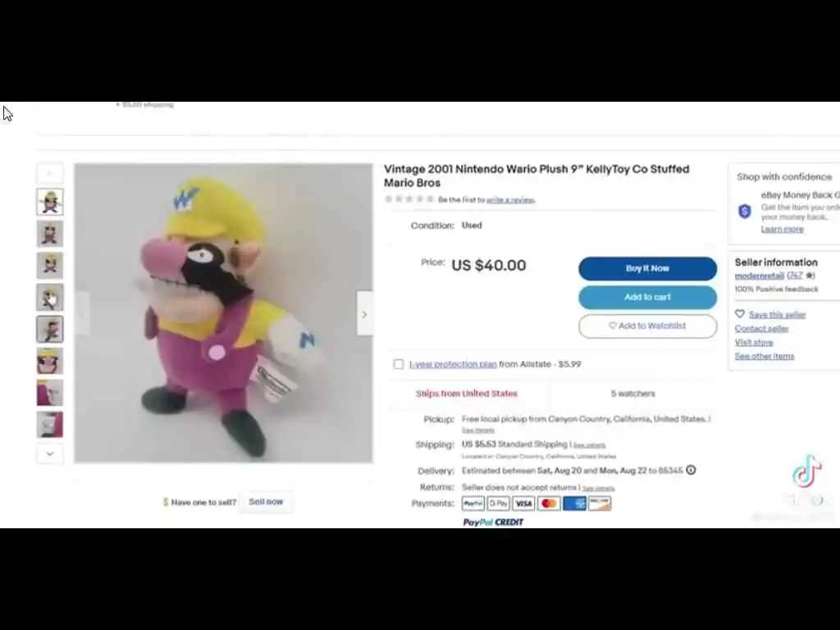Select the sixth thumbnail showing Wario's face
Screen dimensions: 840x630
point(50,361)
